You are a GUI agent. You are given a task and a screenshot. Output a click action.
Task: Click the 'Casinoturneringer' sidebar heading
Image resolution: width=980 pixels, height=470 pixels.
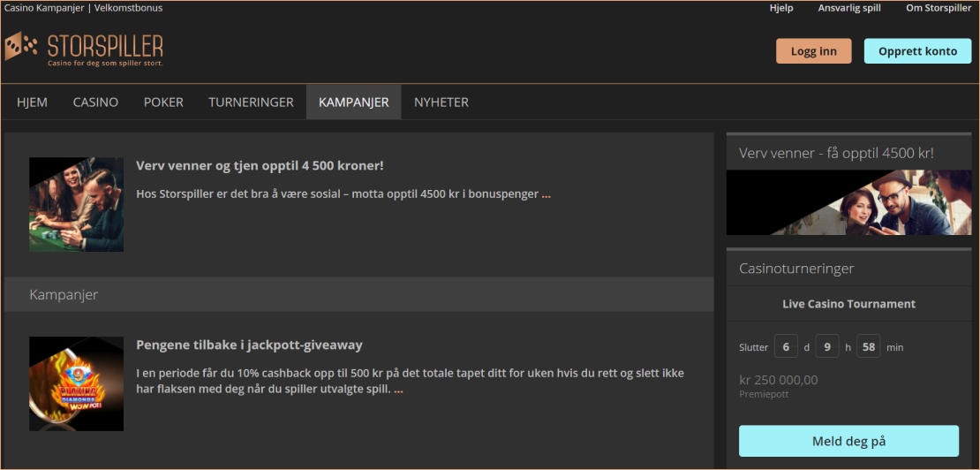[796, 269]
